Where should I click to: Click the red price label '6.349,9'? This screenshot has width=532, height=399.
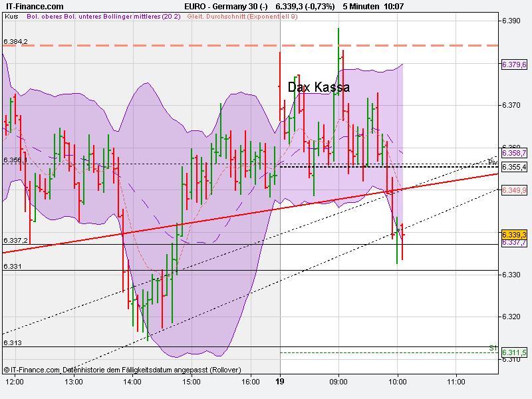pos(514,190)
